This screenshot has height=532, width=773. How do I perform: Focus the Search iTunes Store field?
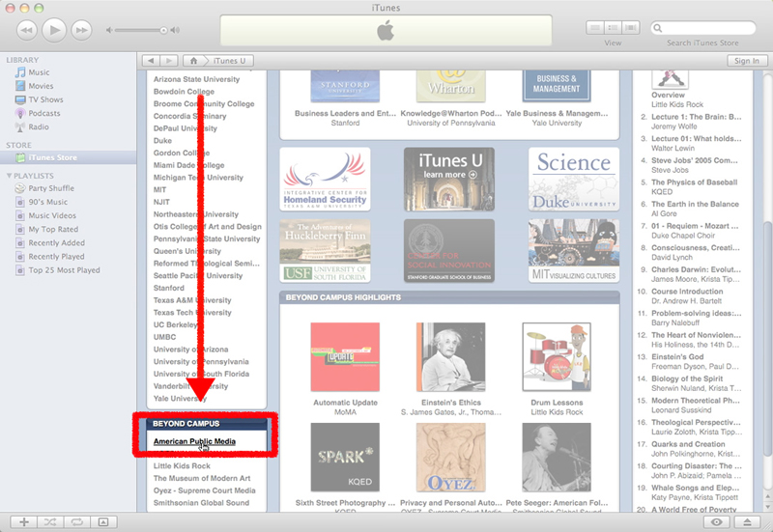tap(703, 28)
